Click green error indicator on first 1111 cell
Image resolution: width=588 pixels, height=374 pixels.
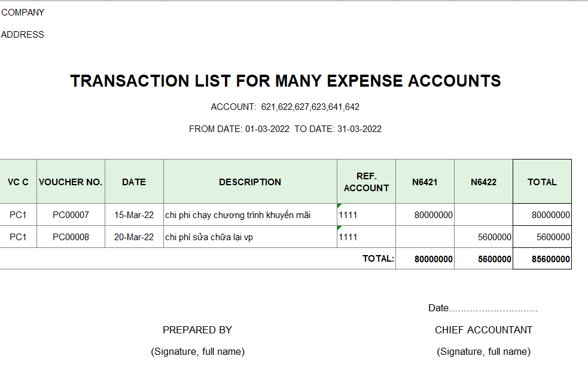click(339, 206)
